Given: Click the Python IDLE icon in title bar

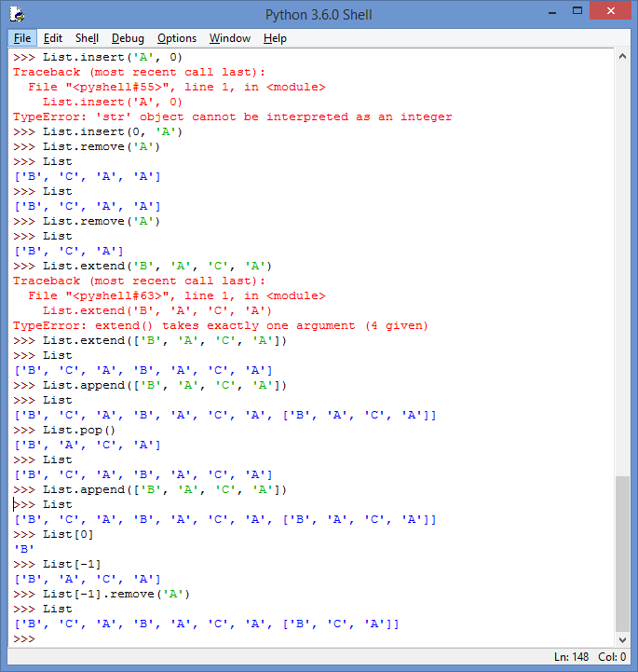Looking at the screenshot, I should (17, 14).
